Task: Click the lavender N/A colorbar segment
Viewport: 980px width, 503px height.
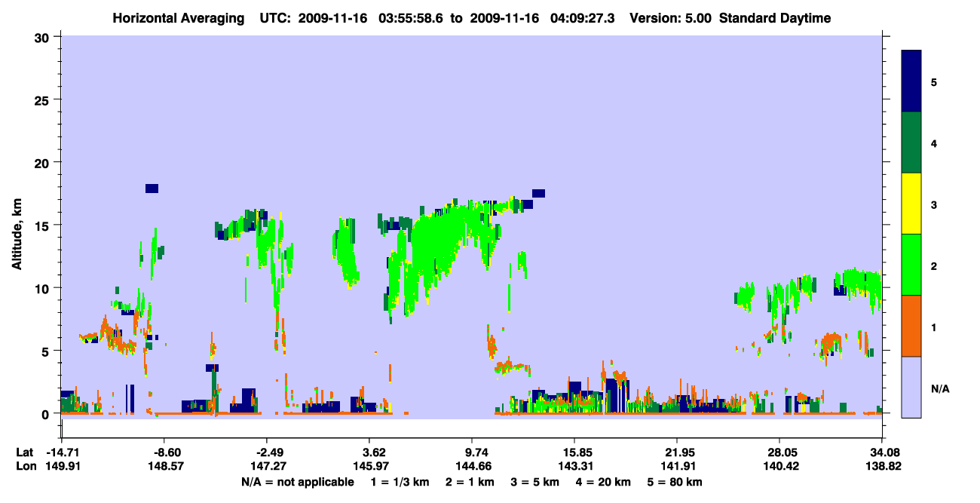Action: pos(911,387)
